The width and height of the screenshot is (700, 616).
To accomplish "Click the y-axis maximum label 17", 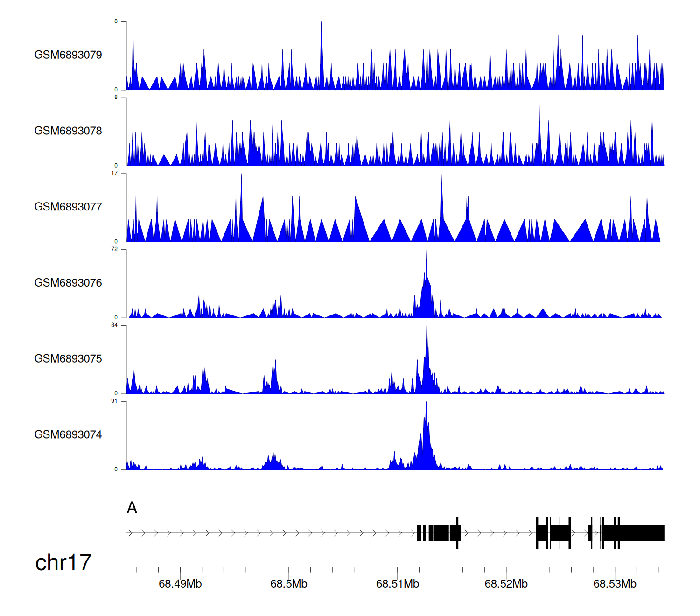I will [114, 173].
